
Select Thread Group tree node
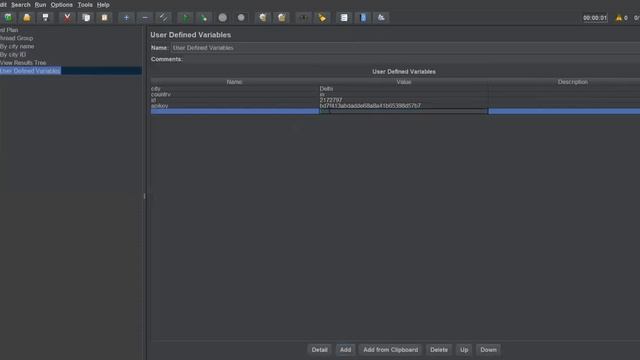click(16, 38)
